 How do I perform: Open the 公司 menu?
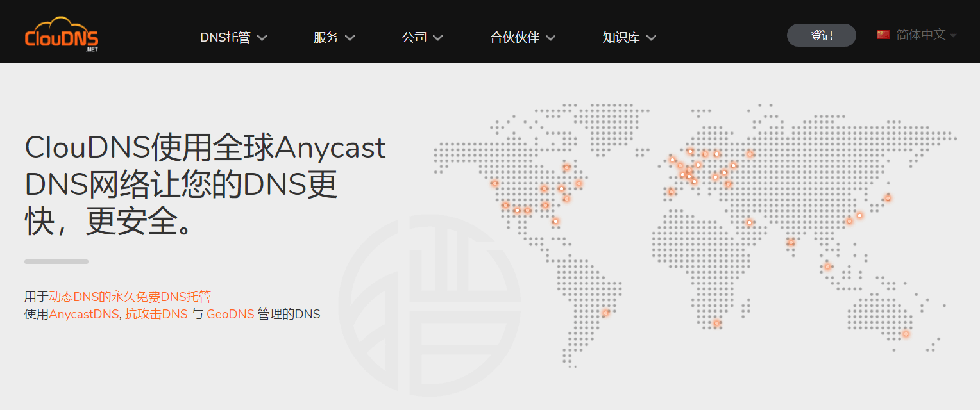[415, 38]
